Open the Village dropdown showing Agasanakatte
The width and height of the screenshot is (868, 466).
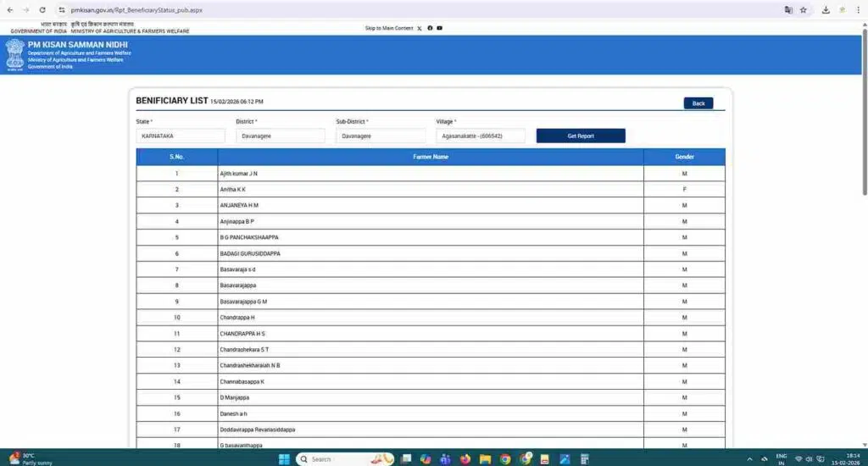tap(481, 136)
